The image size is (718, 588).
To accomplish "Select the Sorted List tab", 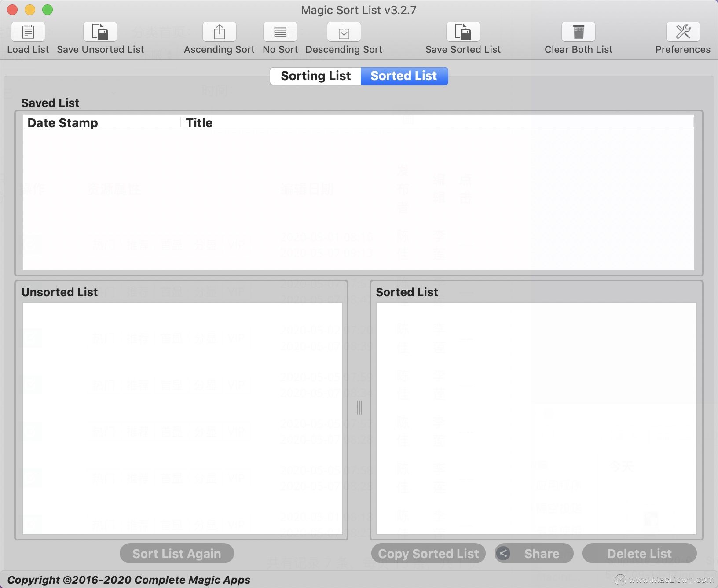I will click(404, 76).
